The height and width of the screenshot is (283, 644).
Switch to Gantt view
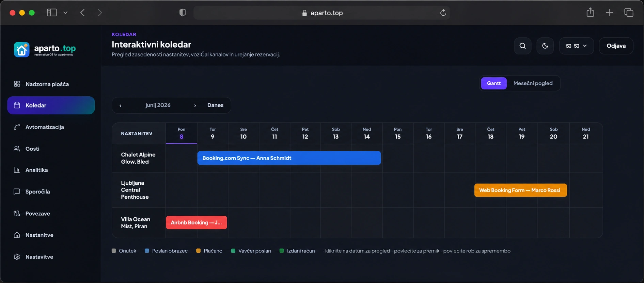(494, 83)
